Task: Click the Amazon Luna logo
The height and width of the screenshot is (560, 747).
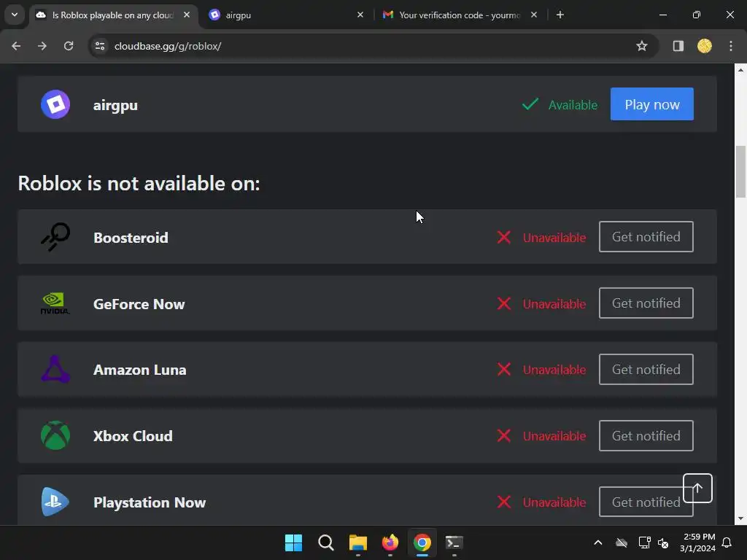Action: tap(55, 369)
